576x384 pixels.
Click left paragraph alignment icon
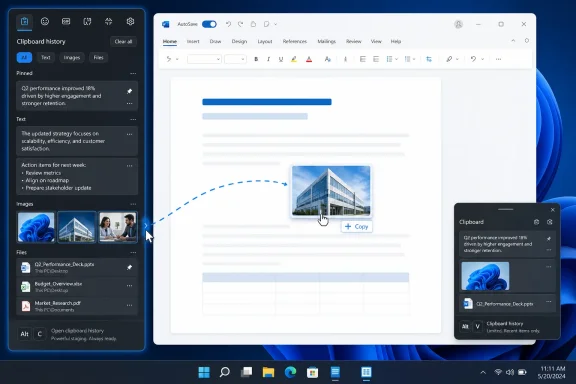(x=363, y=59)
